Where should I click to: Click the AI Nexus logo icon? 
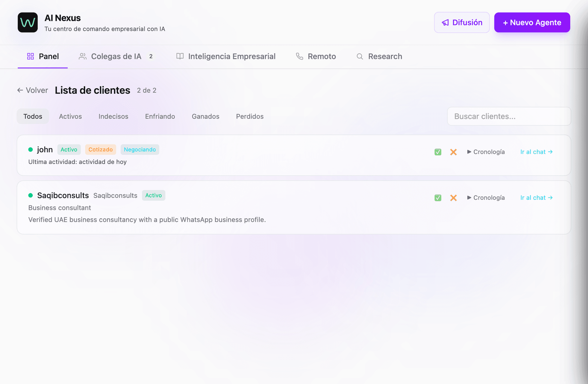pyautogui.click(x=28, y=22)
